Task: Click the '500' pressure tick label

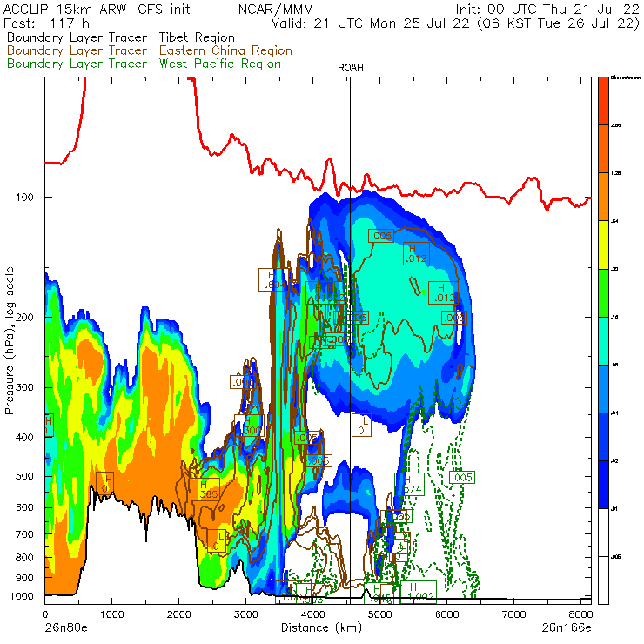Action: click(x=24, y=476)
